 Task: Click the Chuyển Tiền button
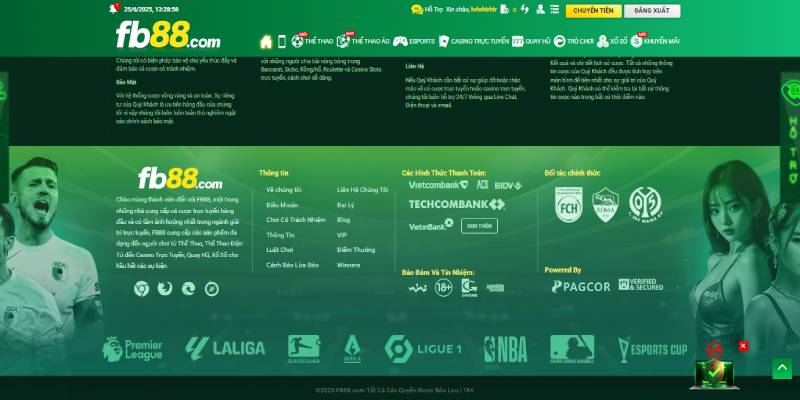pyautogui.click(x=593, y=11)
